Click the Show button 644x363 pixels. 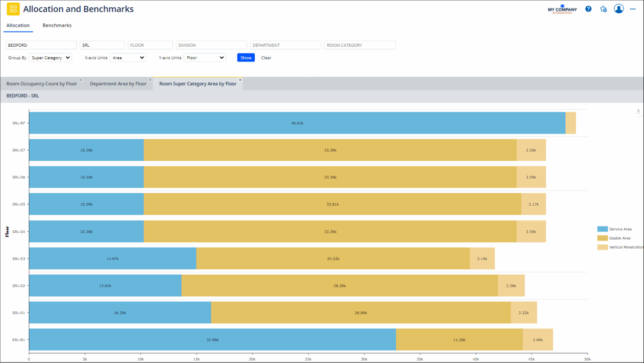[246, 57]
